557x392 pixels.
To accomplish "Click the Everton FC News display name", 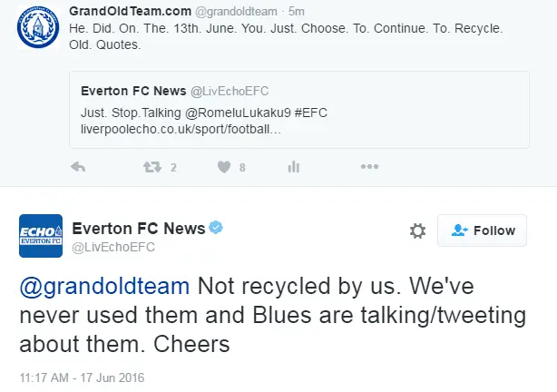I will (x=138, y=228).
